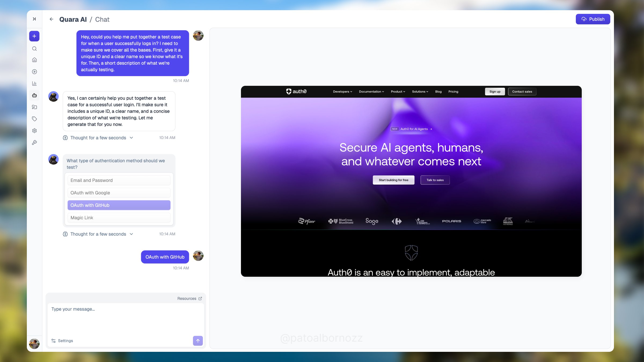
Task: Choose OAuth with Google as the auth method
Action: click(119, 193)
